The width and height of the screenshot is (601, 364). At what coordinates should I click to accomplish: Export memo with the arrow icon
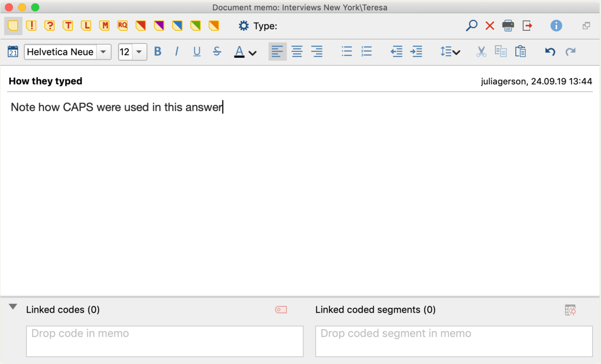tap(527, 25)
